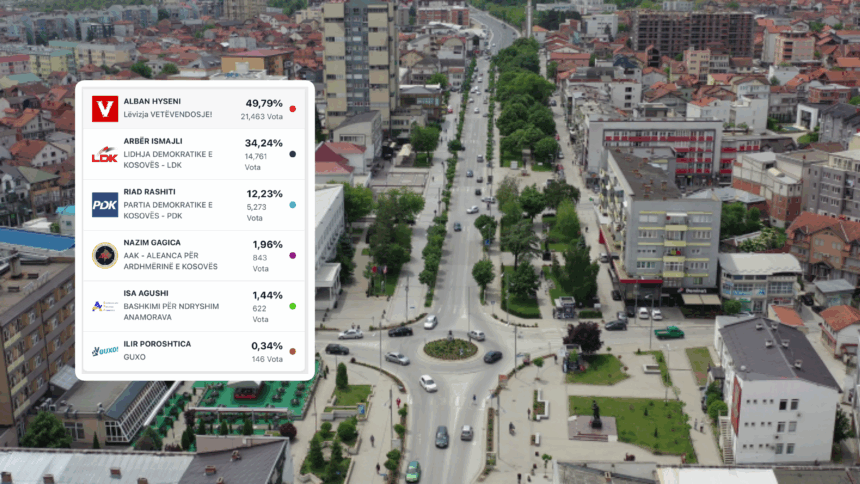
Task: Click the light blue dot beside 12,23%
Action: click(292, 204)
